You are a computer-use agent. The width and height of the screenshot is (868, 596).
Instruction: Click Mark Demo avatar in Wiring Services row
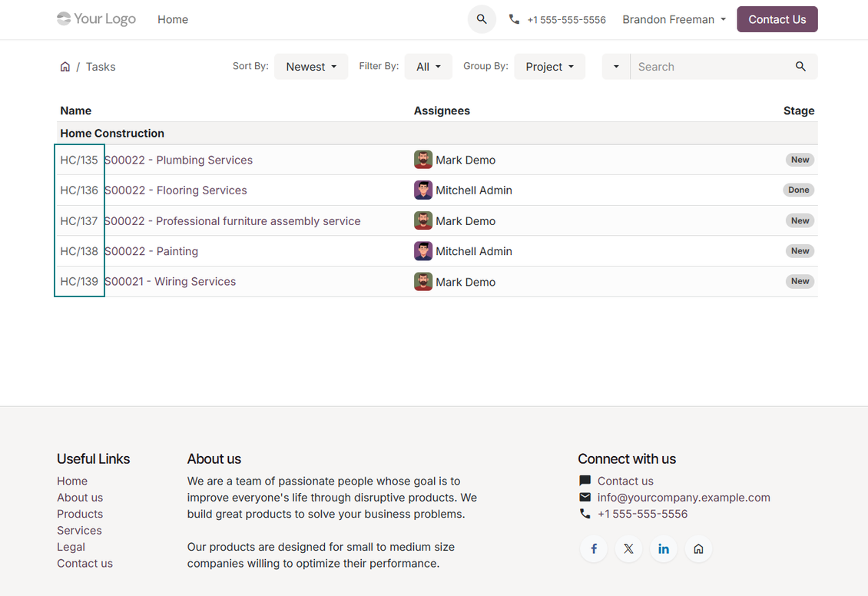coord(423,282)
